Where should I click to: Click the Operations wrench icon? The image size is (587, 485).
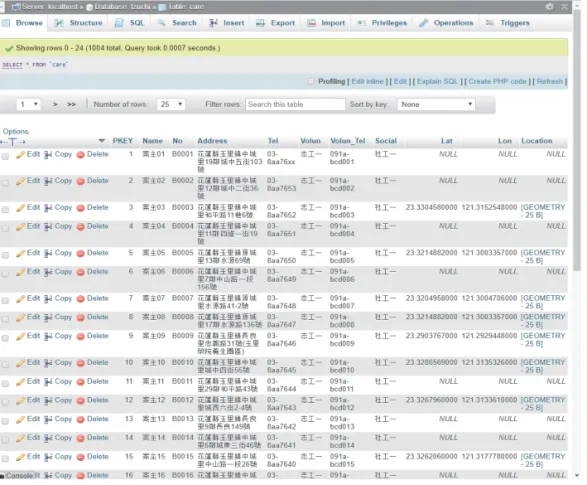click(x=423, y=23)
